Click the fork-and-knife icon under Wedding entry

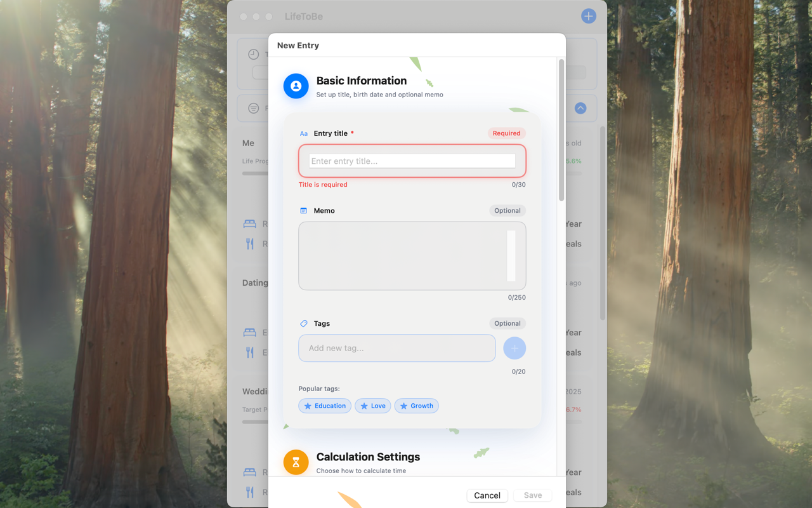tap(250, 492)
